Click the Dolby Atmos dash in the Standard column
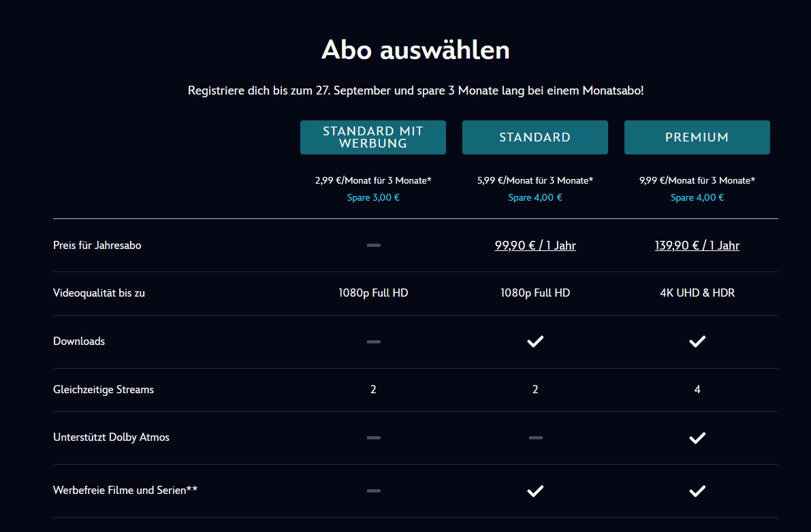The width and height of the screenshot is (811, 532). (535, 437)
